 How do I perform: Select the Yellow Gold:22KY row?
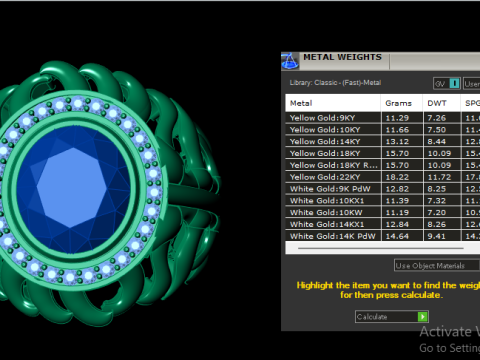pos(383,177)
